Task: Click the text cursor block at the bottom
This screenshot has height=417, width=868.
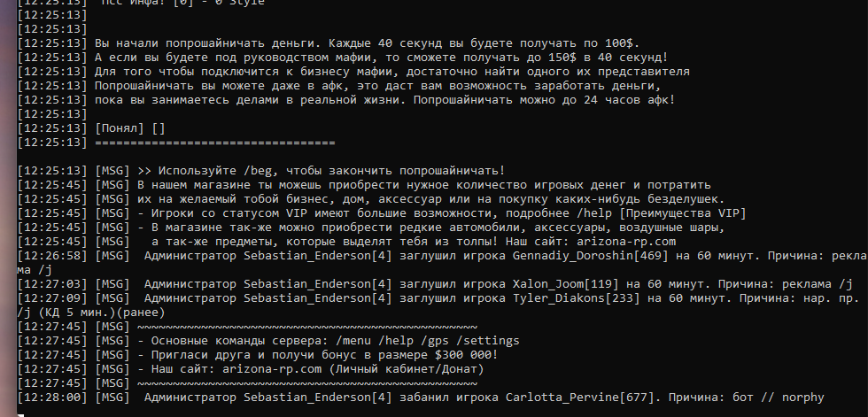Action: pyautogui.click(x=21, y=411)
